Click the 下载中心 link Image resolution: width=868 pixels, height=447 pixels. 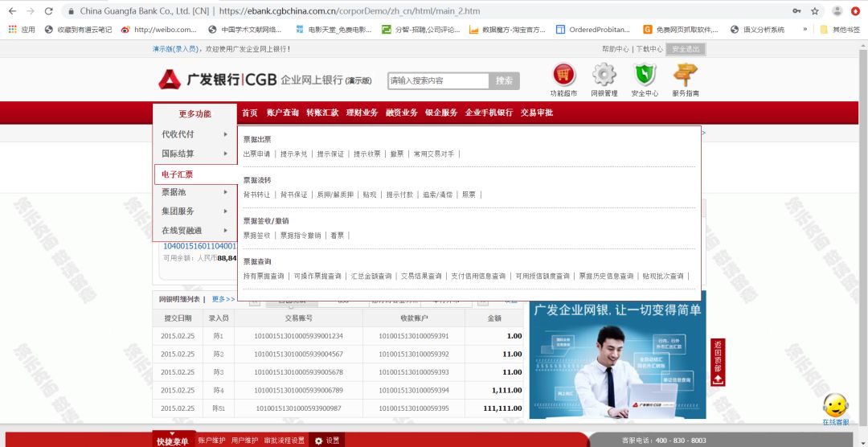[x=649, y=49]
